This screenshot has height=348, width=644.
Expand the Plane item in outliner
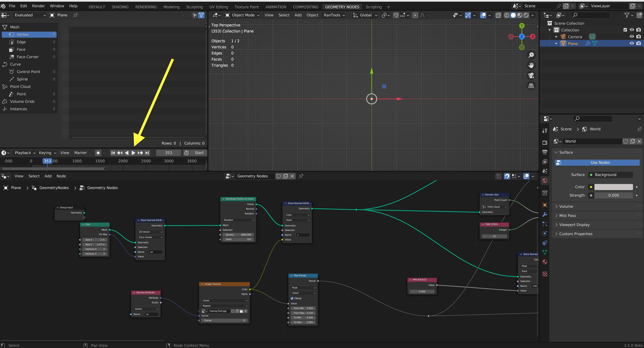coord(556,43)
